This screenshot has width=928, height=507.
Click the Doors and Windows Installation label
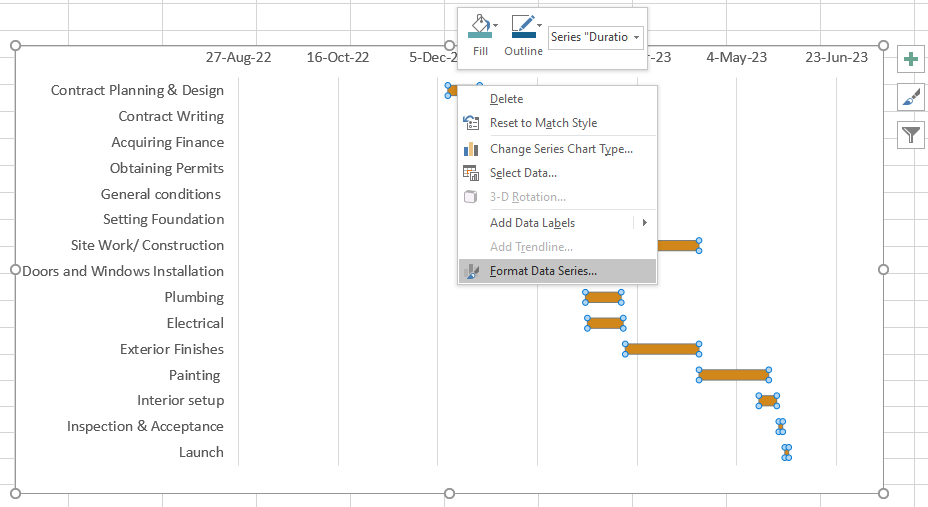[123, 272]
